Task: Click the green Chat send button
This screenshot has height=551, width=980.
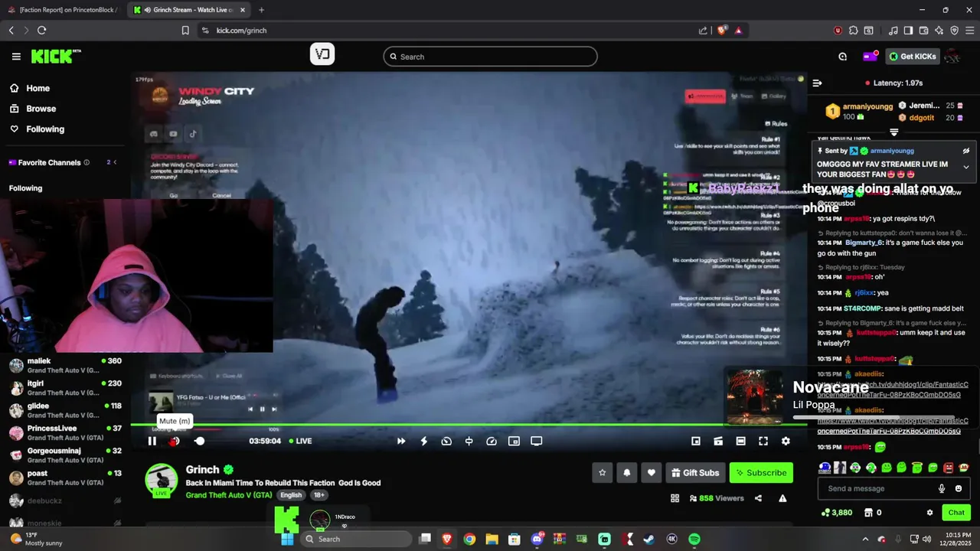Action: click(956, 513)
